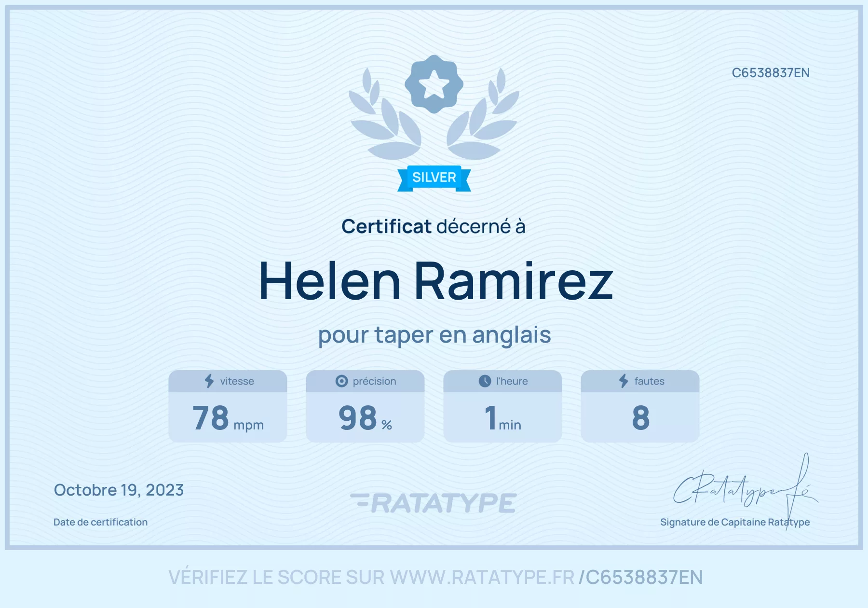Click the name Helen Ramirez

coord(436,281)
